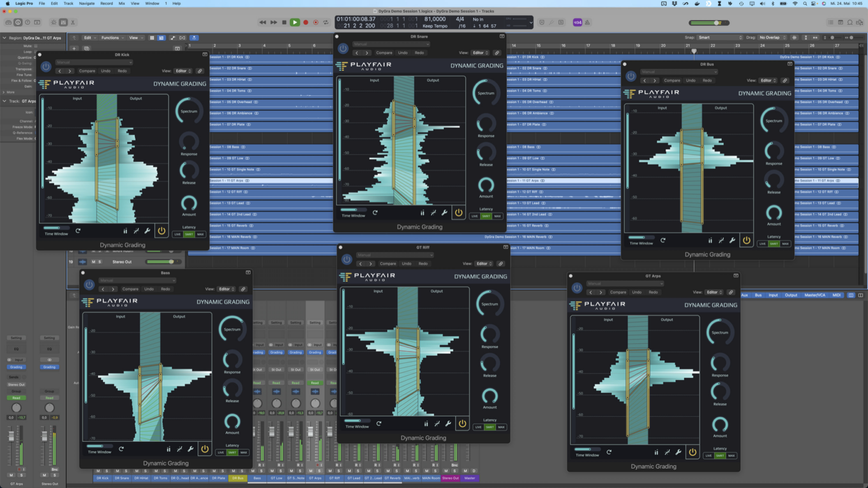Click the cycle repeat icon in the transport bar
The image size is (868, 488).
click(x=326, y=22)
